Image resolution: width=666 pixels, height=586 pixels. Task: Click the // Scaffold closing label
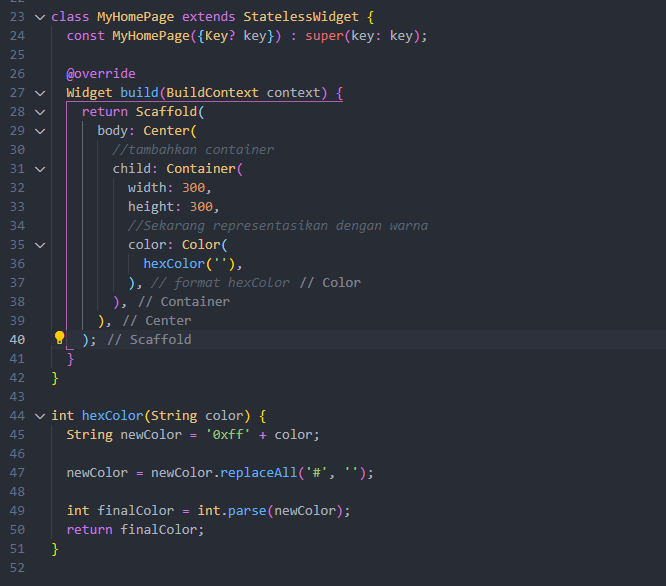tap(149, 340)
